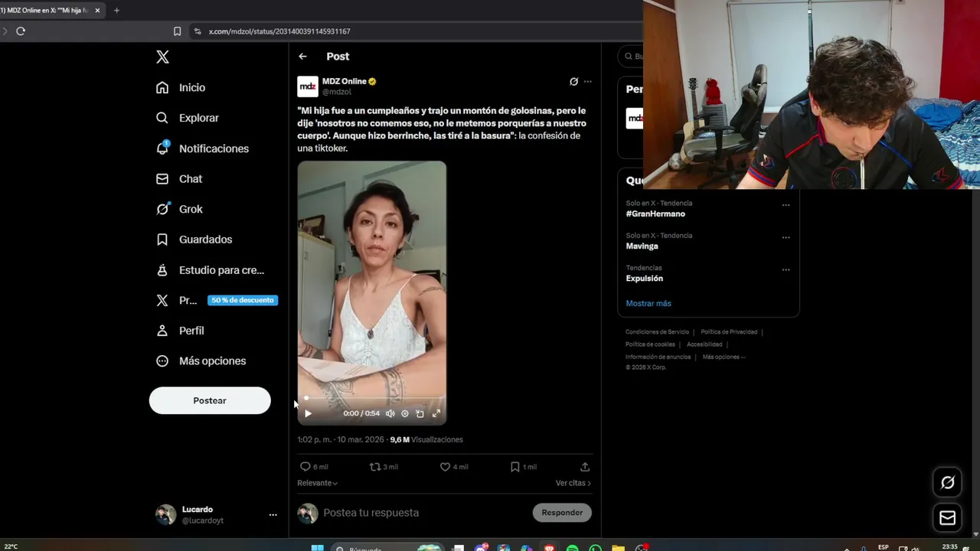Close the MDZ Online browser tab
The width and height of the screenshot is (980, 551).
[97, 11]
